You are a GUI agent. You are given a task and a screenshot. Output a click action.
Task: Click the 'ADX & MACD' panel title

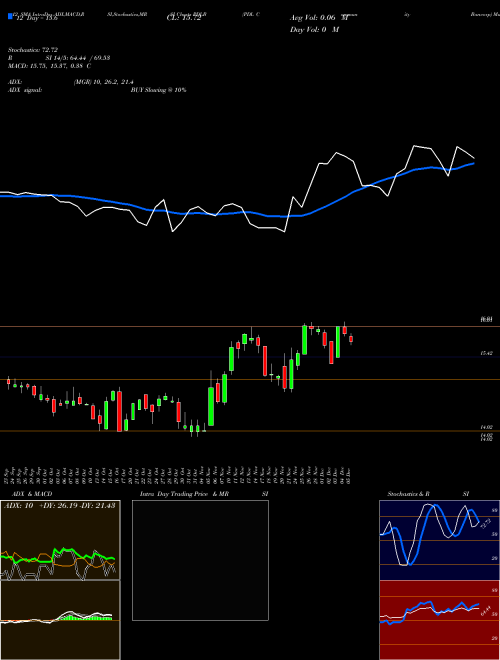[32, 494]
